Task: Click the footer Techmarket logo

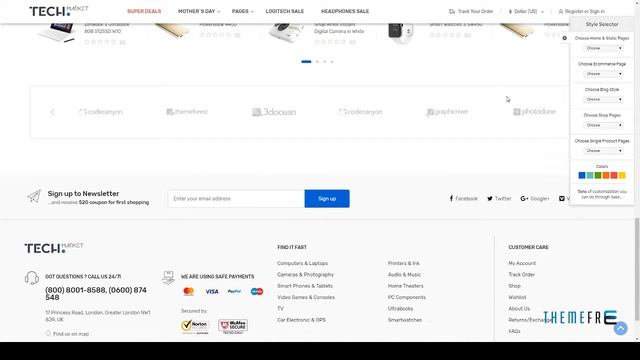Action: click(54, 248)
